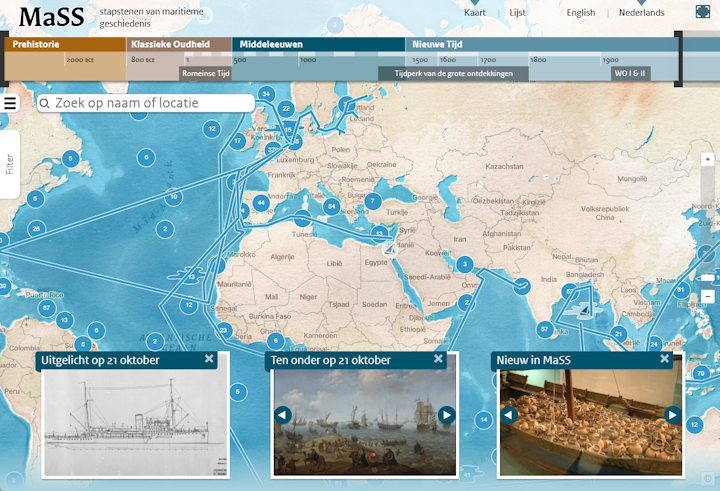Select the Prehistorie period on the timeline
The width and height of the screenshot is (720, 491).
pyautogui.click(x=65, y=44)
